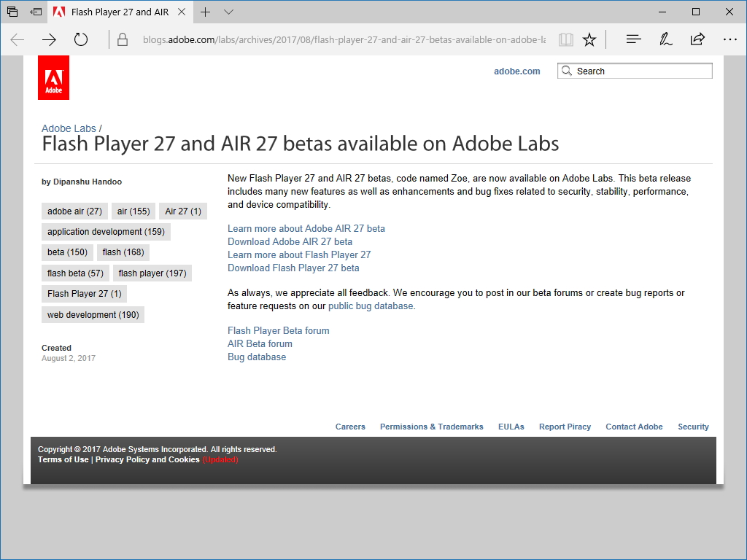Open the Adobe Labs breadcrumb link
The image size is (747, 560).
tap(69, 128)
